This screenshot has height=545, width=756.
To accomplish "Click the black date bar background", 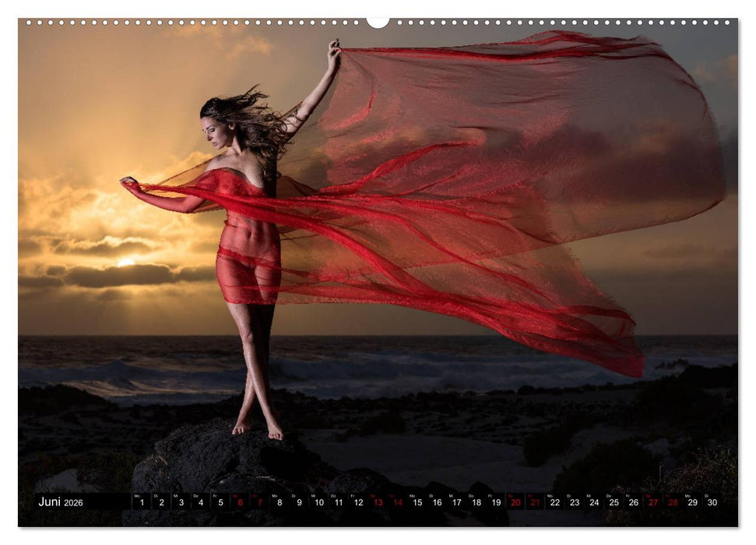I will (x=105, y=502).
